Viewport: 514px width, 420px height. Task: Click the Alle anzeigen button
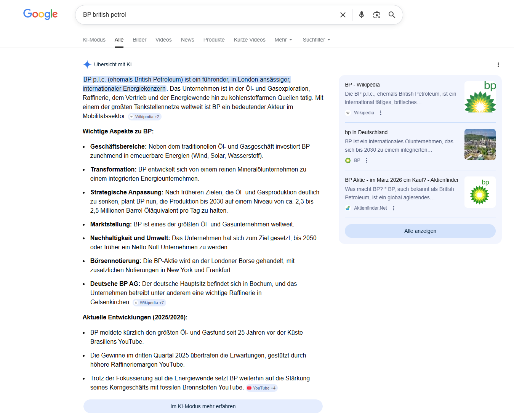pos(420,231)
